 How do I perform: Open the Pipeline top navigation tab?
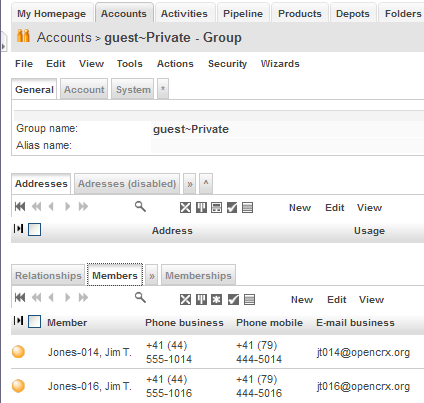click(243, 13)
